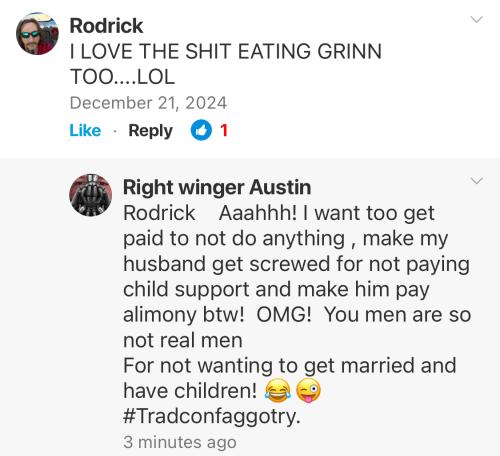Click the winking tongue-out emoji
Viewport: 500px width, 456px height.
pyautogui.click(x=308, y=390)
